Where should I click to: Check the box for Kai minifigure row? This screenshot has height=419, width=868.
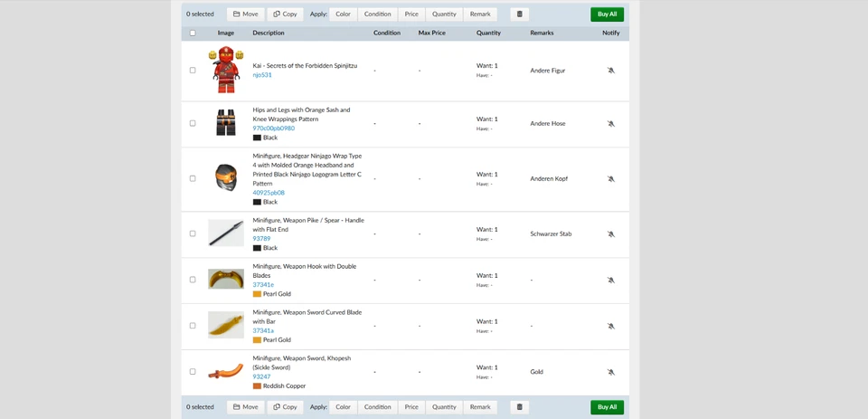pyautogui.click(x=193, y=71)
